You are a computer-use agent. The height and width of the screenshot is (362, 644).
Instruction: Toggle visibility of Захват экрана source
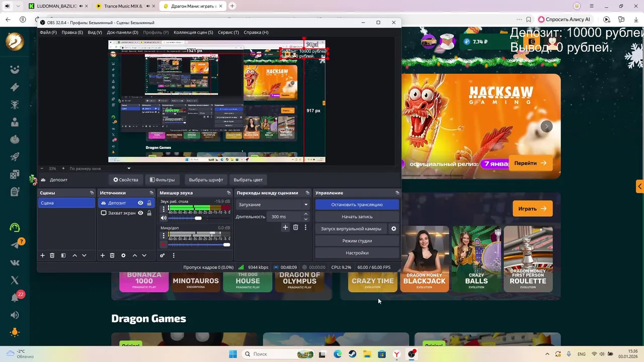(x=140, y=213)
